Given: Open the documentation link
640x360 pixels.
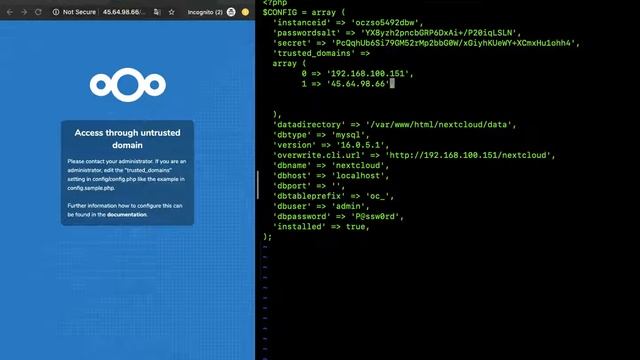Looking at the screenshot, I should tap(127, 215).
